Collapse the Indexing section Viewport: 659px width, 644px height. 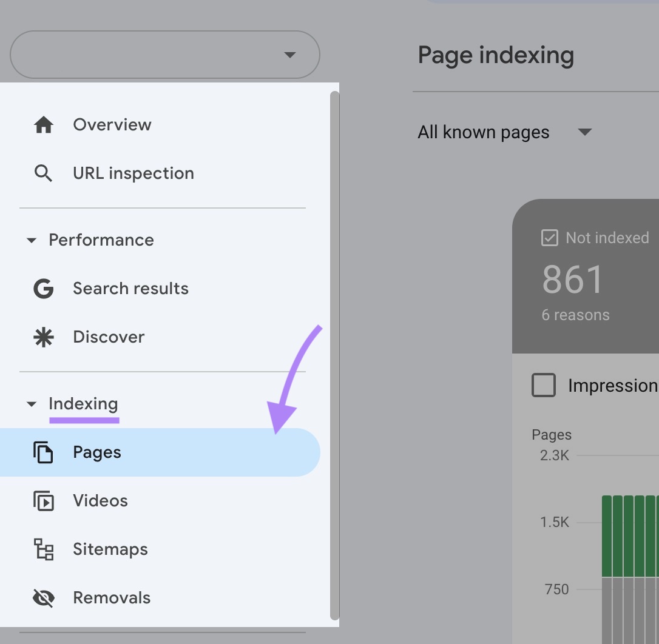pos(32,404)
